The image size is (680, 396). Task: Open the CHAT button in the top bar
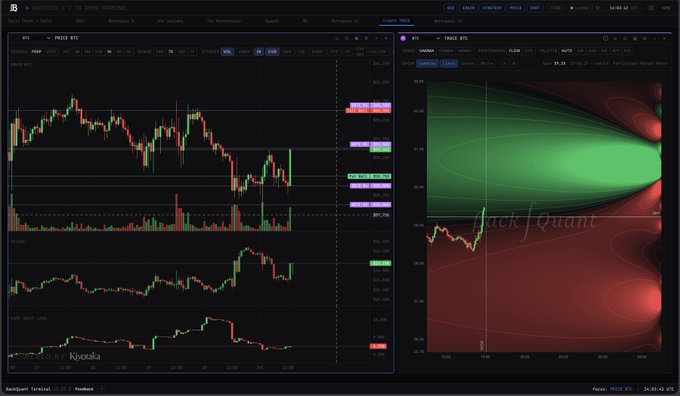point(535,8)
